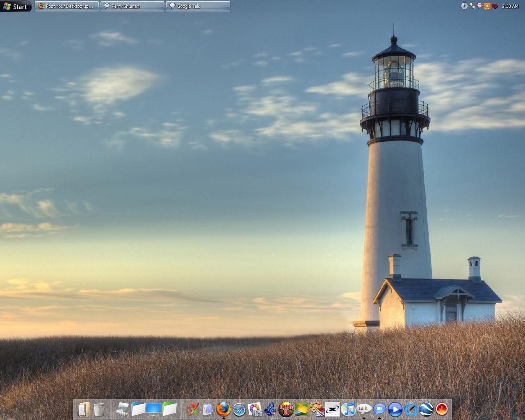This screenshot has height=420, width=525.
Task: Open the Start menu
Action: [x=16, y=6]
